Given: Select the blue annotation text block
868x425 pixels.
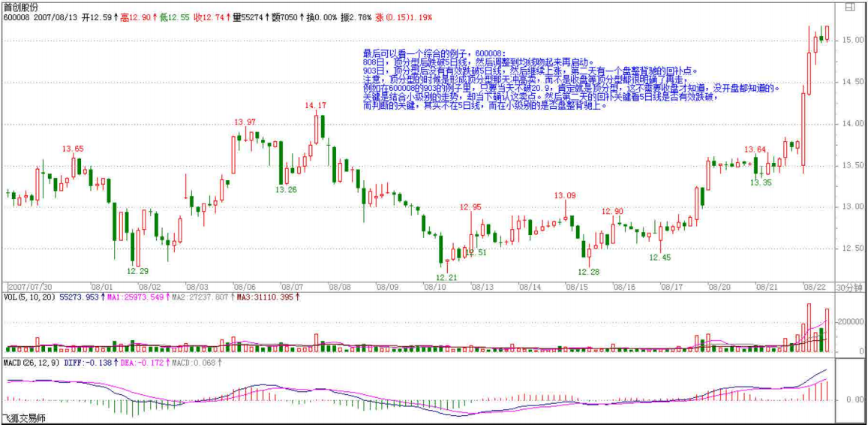Looking at the screenshot, I should pyautogui.click(x=570, y=80).
